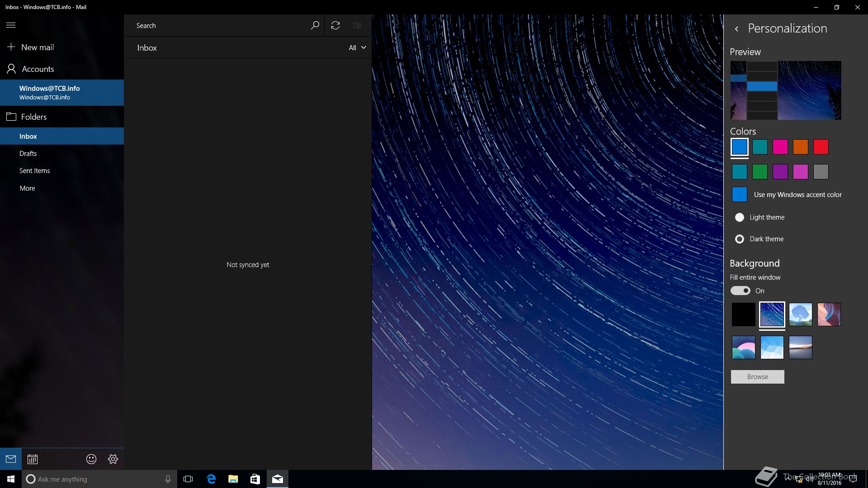Image resolution: width=868 pixels, height=488 pixels.
Task: Click Cortana Ask me anything box
Action: (x=99, y=479)
